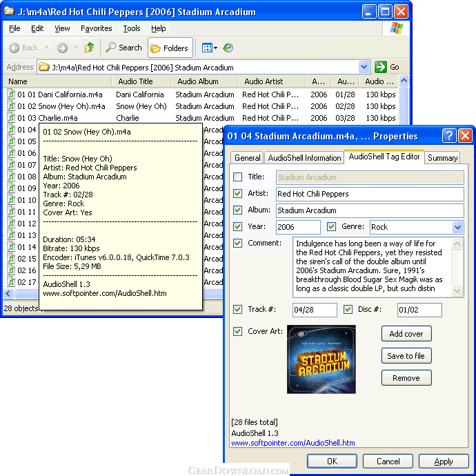Click the Add cover button

[406, 334]
